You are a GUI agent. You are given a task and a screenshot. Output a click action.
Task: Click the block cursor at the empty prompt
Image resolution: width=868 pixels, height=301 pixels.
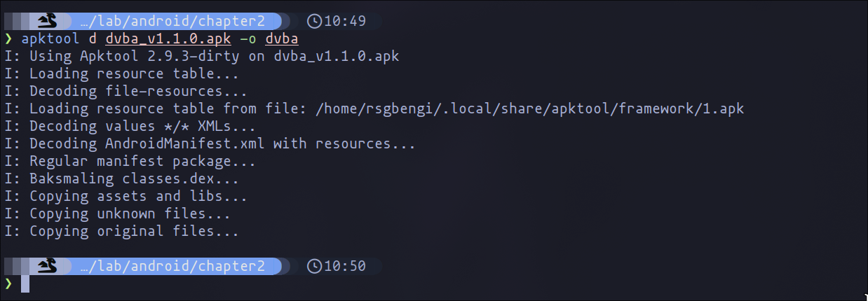(25, 283)
